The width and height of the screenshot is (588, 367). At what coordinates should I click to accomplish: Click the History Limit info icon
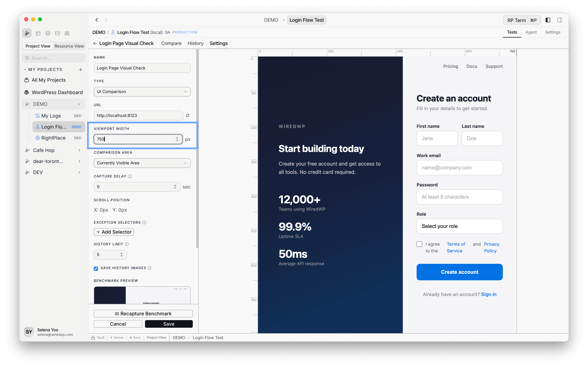click(127, 244)
